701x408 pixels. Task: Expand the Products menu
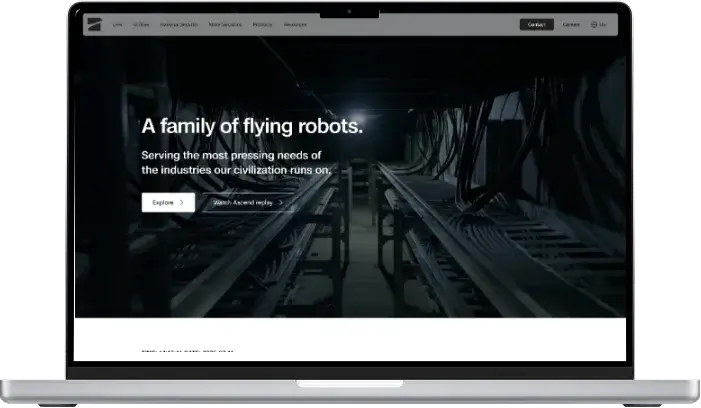click(262, 24)
